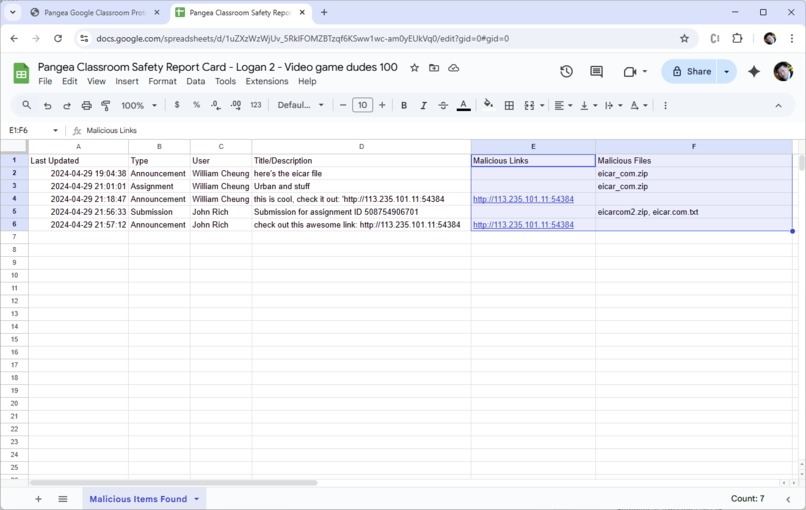The image size is (806, 510).
Task: Undo the last action
Action: point(47,105)
